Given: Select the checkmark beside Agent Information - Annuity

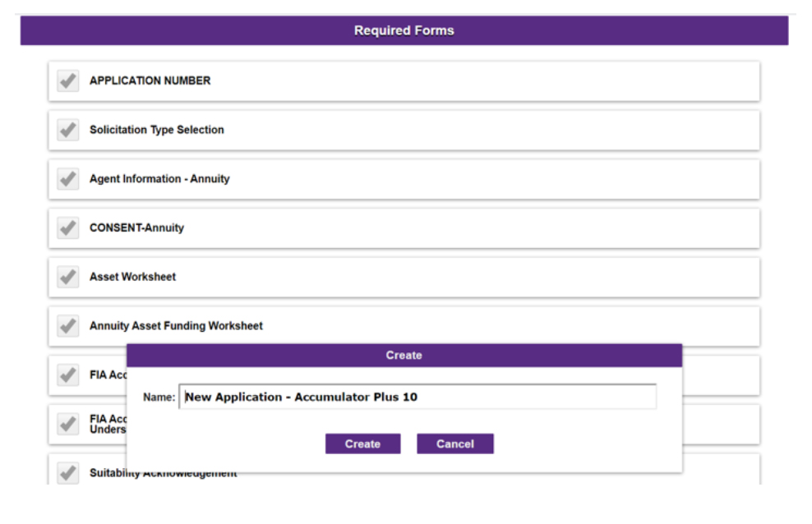Looking at the screenshot, I should coord(67,178).
